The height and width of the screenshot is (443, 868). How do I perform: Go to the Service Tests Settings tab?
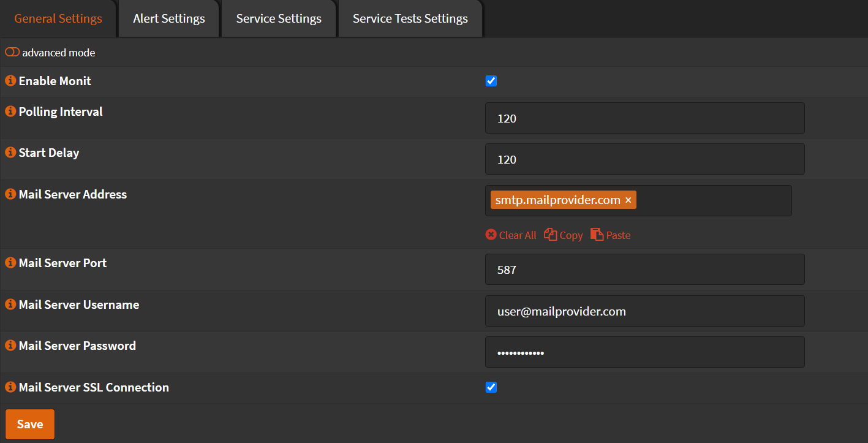[410, 19]
